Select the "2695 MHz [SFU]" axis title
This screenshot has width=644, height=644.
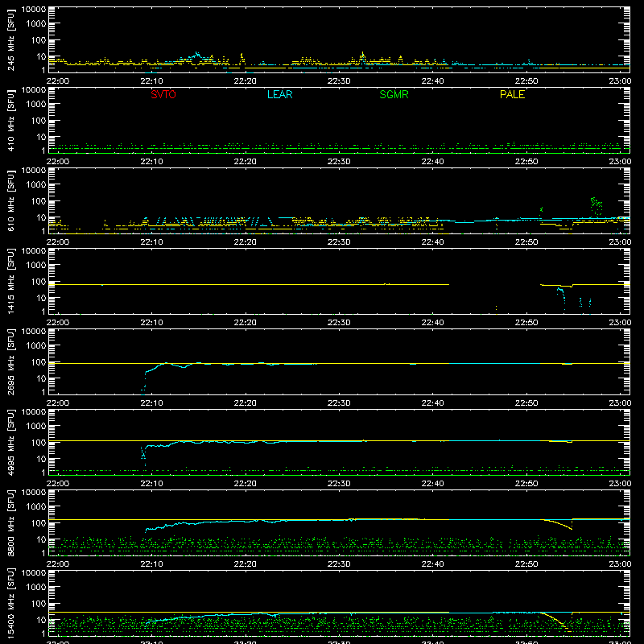(x=11, y=362)
